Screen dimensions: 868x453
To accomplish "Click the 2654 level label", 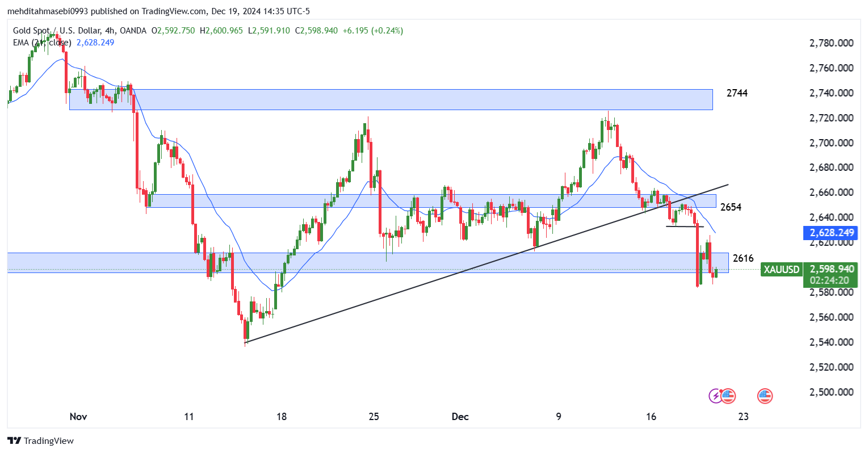I will (x=731, y=207).
